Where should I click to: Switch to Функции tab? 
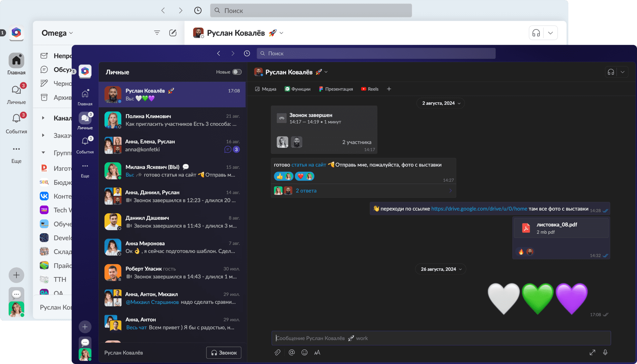[x=297, y=89]
